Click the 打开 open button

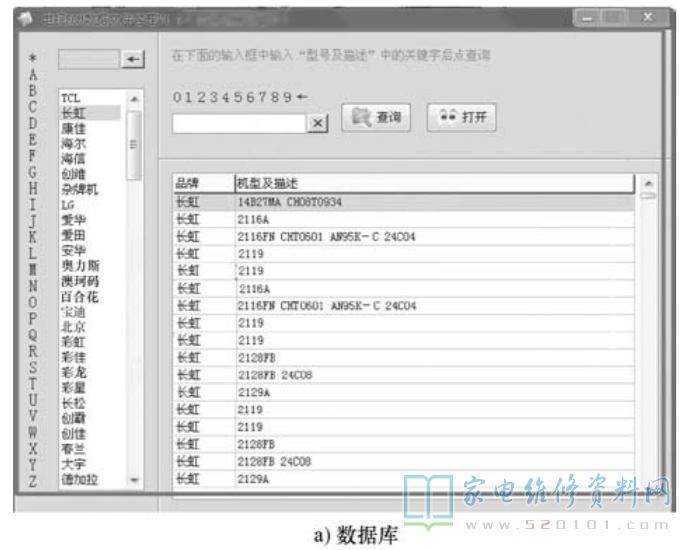[x=461, y=117]
